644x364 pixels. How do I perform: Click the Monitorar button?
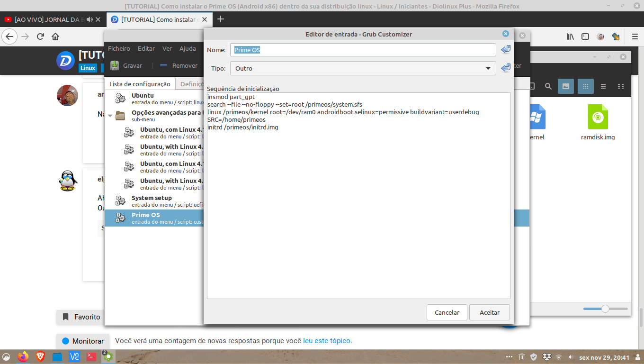[82, 341]
